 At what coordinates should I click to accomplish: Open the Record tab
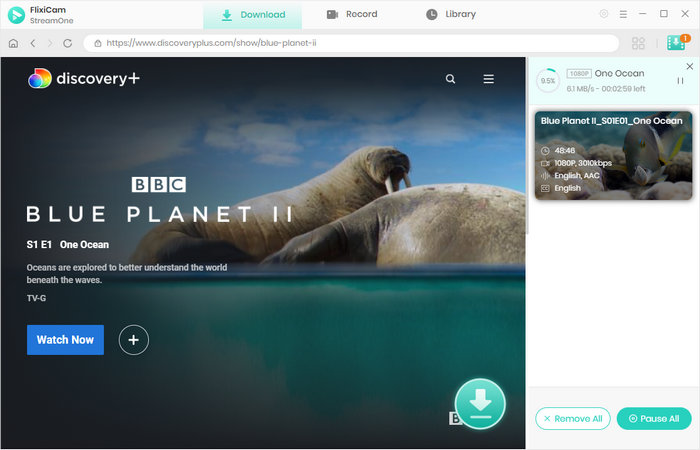tap(352, 14)
